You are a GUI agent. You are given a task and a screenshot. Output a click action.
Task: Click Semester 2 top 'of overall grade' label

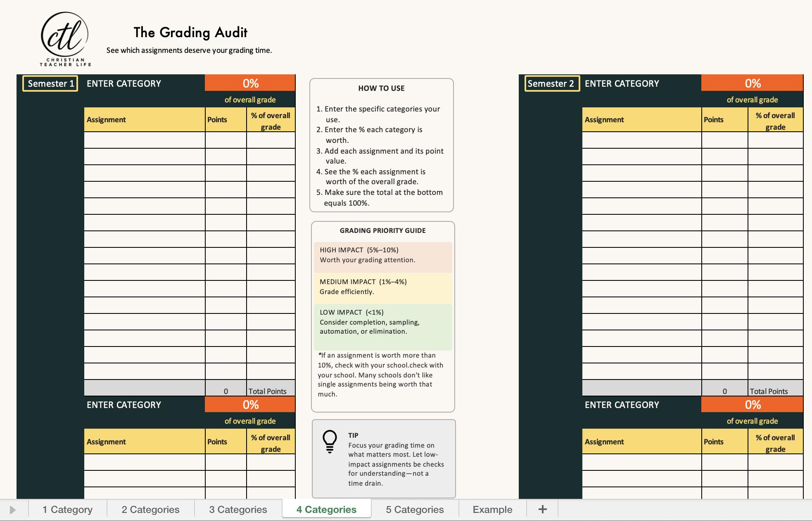tap(752, 100)
